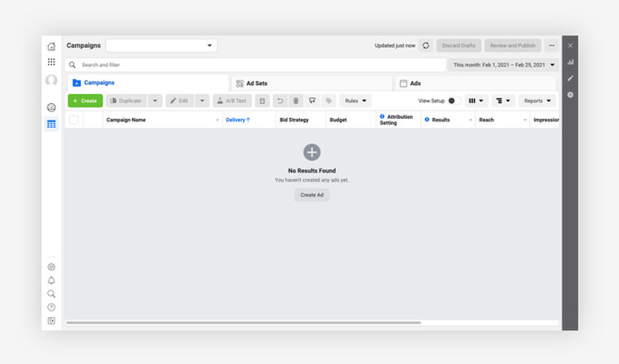
Task: Tick the select-all checkbox in table header
Action: [x=73, y=120]
